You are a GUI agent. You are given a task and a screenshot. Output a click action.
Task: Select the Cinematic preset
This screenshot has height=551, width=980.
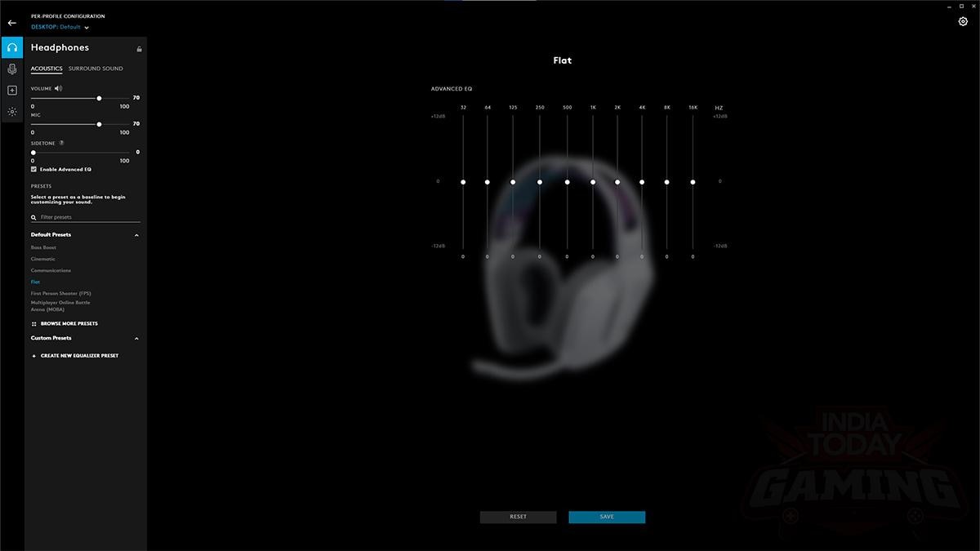tap(43, 259)
